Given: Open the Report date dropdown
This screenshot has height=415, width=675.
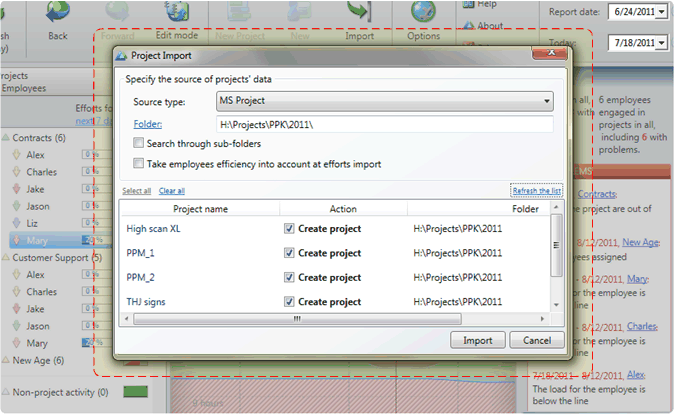Looking at the screenshot, I should pyautogui.click(x=662, y=12).
